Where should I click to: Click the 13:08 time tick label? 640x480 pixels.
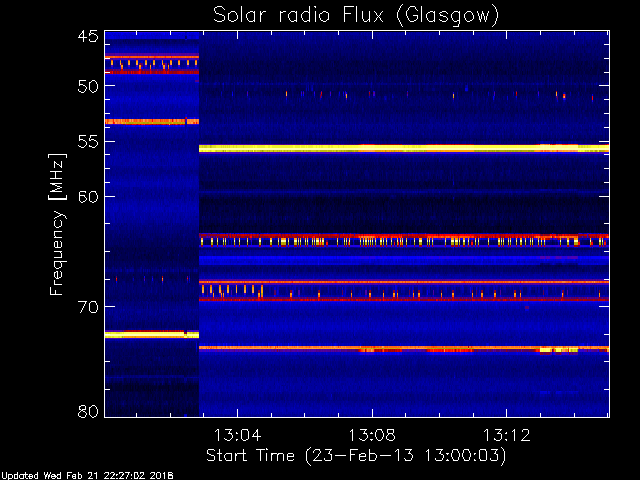372,435
